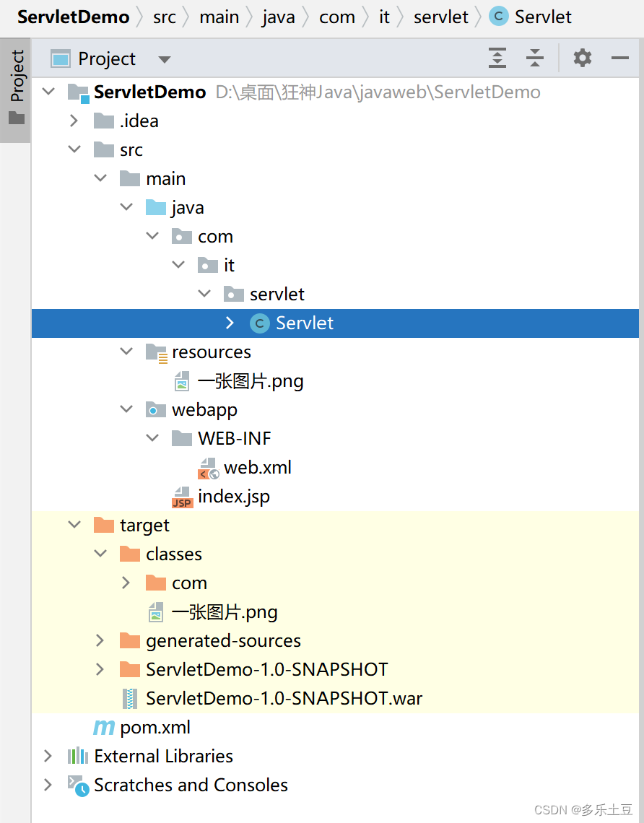This screenshot has width=644, height=823.
Task: Open the Project panel settings gear
Action: pos(583,58)
